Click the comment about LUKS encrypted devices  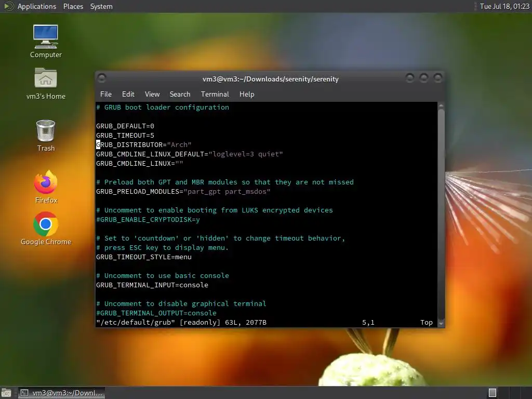pyautogui.click(x=215, y=210)
